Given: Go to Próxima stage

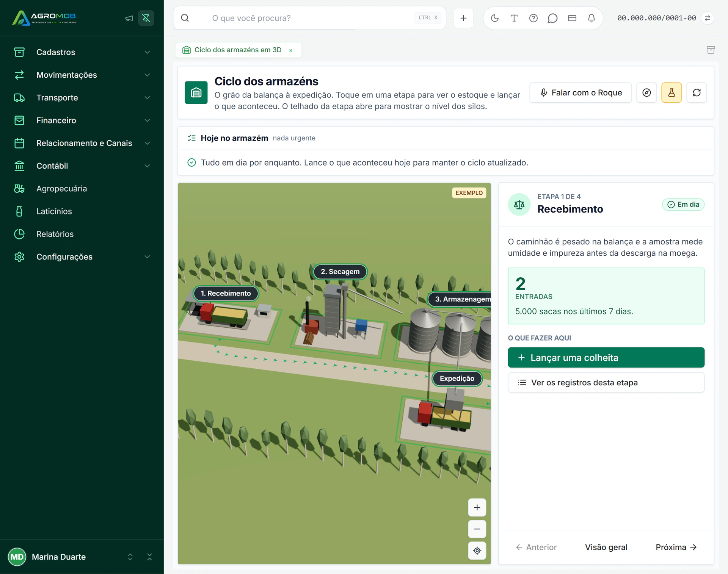Looking at the screenshot, I should click(676, 547).
